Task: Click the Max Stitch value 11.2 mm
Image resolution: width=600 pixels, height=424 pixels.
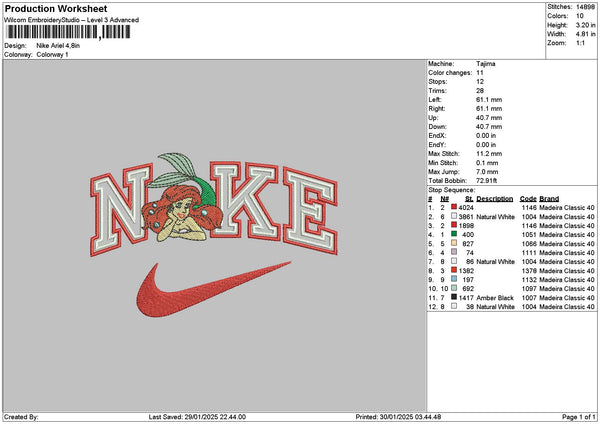Action: 489,153
